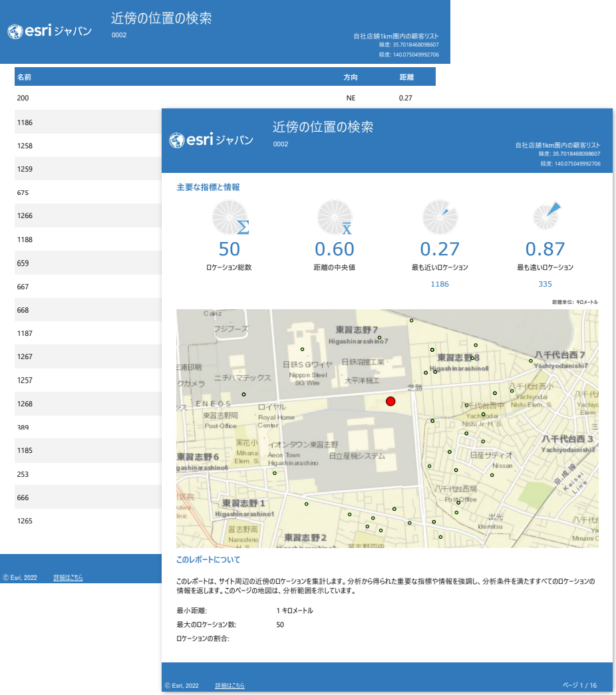Click イオンタウン東習志野 label on the map
Screen dimensions: 616x695
pyautogui.click(x=303, y=444)
